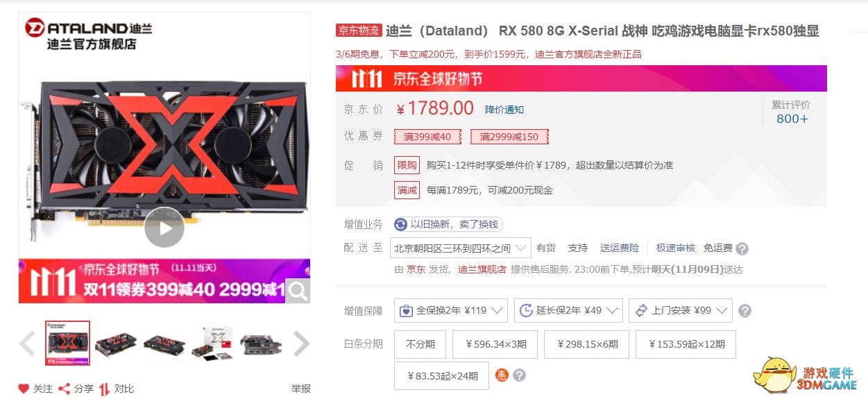Select ¥596.34×3期 installment option

click(x=496, y=344)
